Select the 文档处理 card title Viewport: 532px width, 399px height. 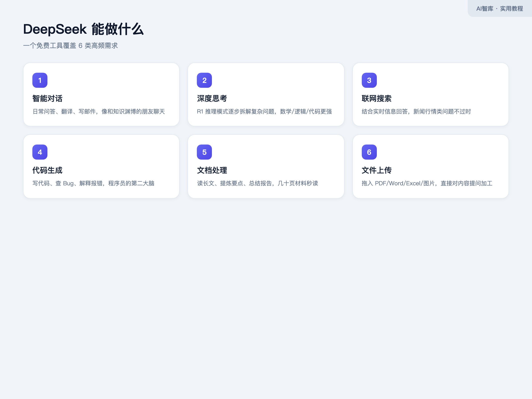[212, 170]
